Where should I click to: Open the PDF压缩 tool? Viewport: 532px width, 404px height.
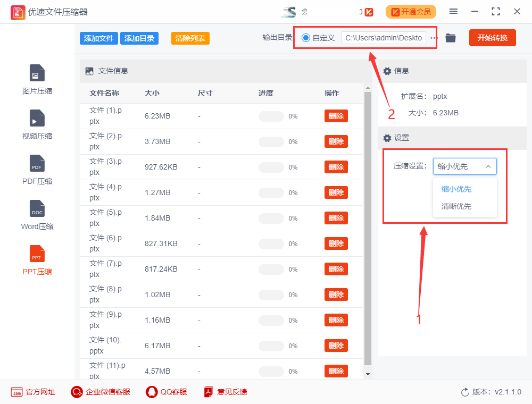(x=37, y=170)
